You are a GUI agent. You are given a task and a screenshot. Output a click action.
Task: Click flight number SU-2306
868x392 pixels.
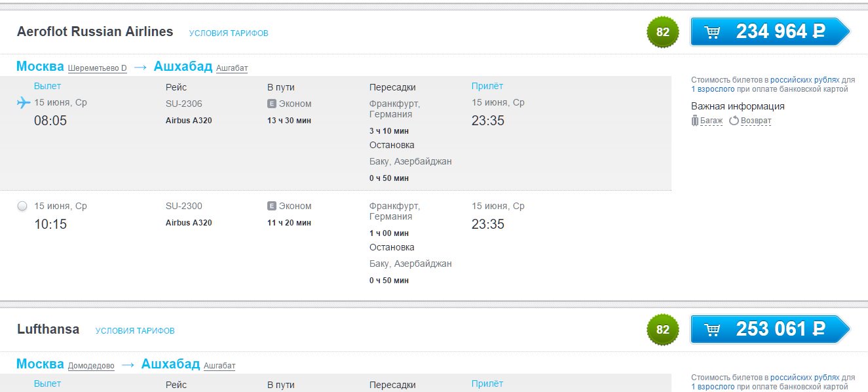point(184,104)
